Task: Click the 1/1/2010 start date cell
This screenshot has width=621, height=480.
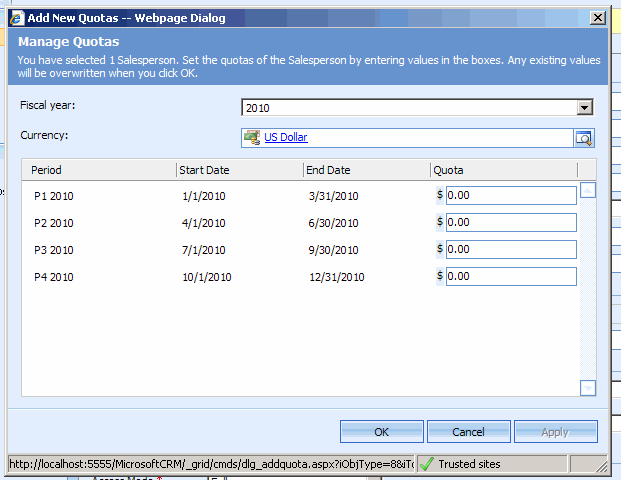Action: click(204, 196)
